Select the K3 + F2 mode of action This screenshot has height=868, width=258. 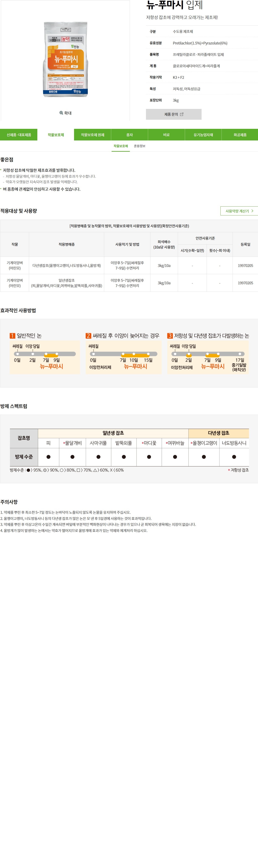pos(178,78)
